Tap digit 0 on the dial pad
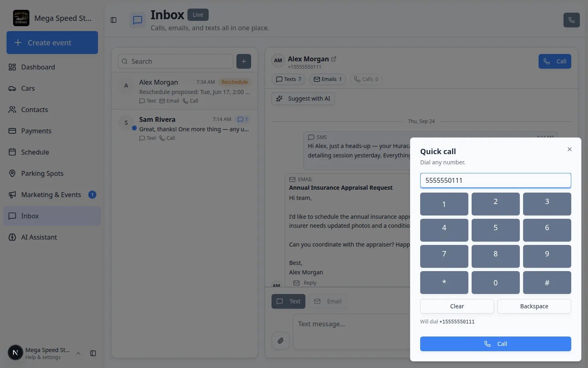588x368 pixels. (x=495, y=283)
